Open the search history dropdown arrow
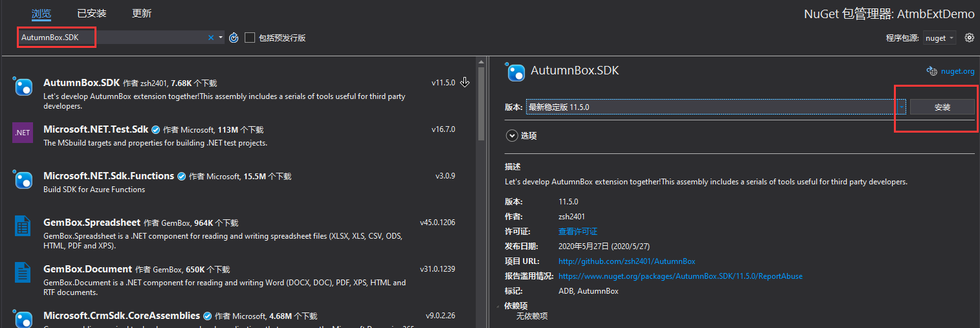The width and height of the screenshot is (980, 328). [221, 38]
